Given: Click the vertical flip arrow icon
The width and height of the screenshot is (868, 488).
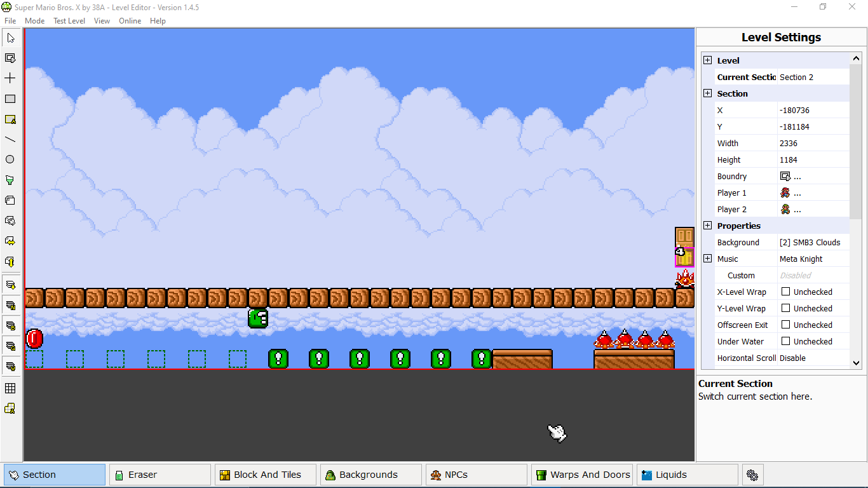Looking at the screenshot, I should 10,262.
